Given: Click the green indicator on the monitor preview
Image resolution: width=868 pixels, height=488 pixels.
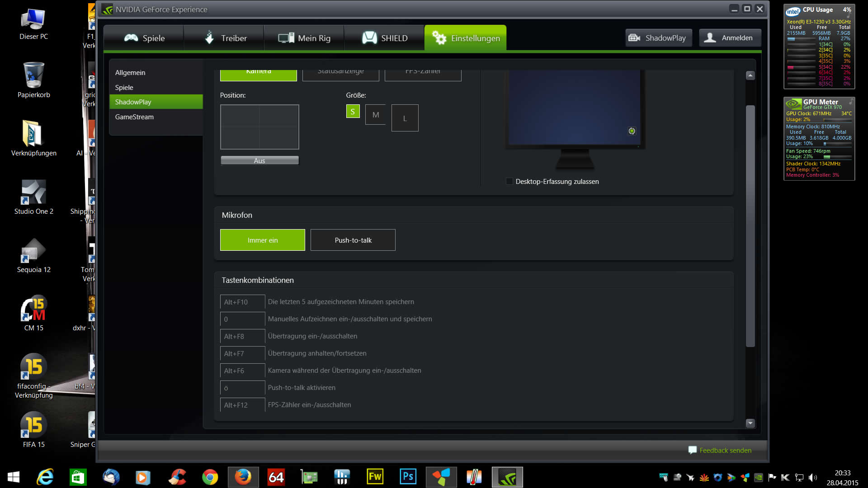Looking at the screenshot, I should (x=632, y=131).
